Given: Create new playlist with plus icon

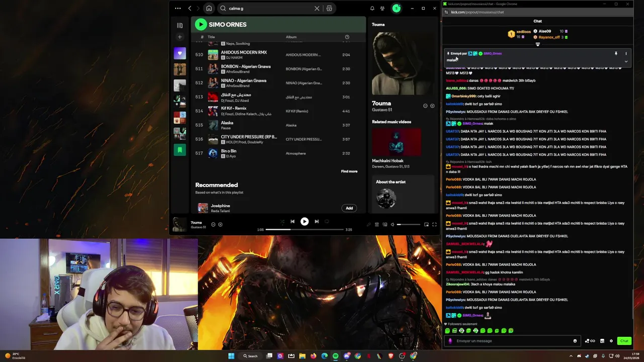Looking at the screenshot, I should pyautogui.click(x=180, y=37).
